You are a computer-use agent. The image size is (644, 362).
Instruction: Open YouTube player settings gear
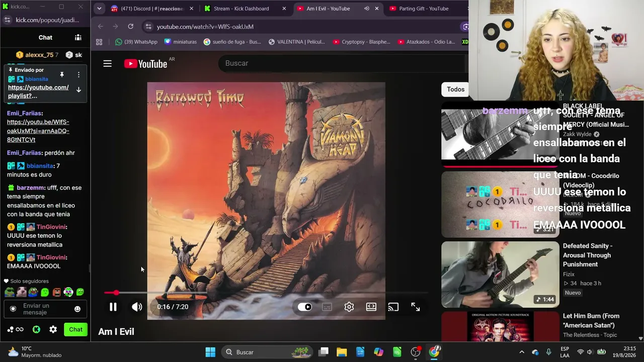click(x=349, y=307)
